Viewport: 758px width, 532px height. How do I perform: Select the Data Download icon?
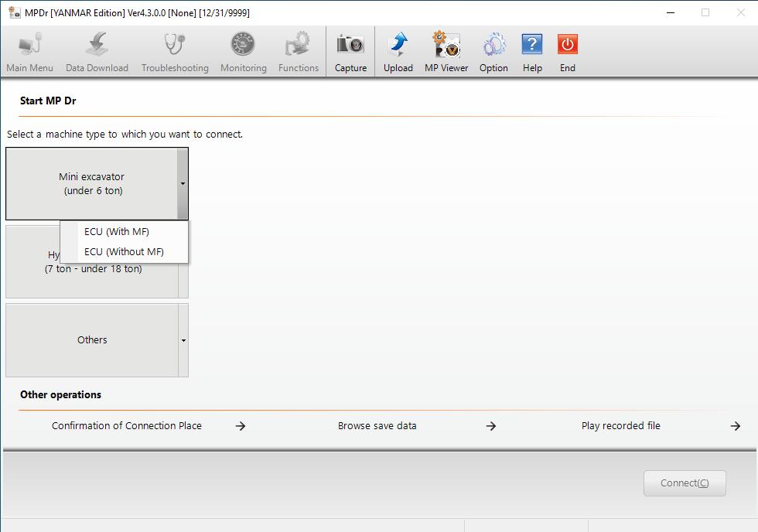click(96, 48)
